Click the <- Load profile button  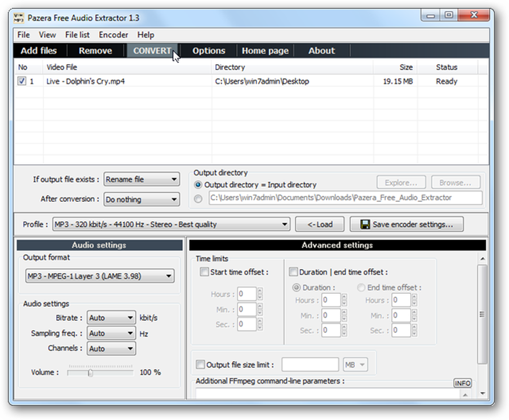coord(320,224)
